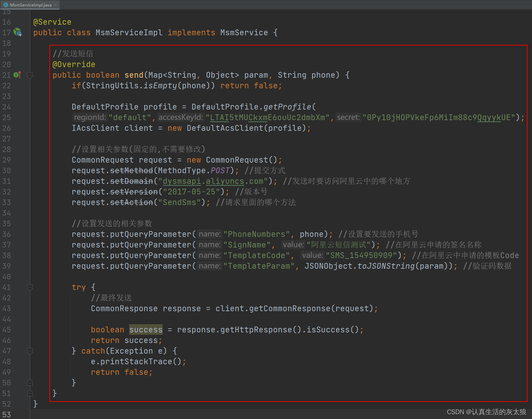Click line number 26 in the gutter

click(7, 128)
